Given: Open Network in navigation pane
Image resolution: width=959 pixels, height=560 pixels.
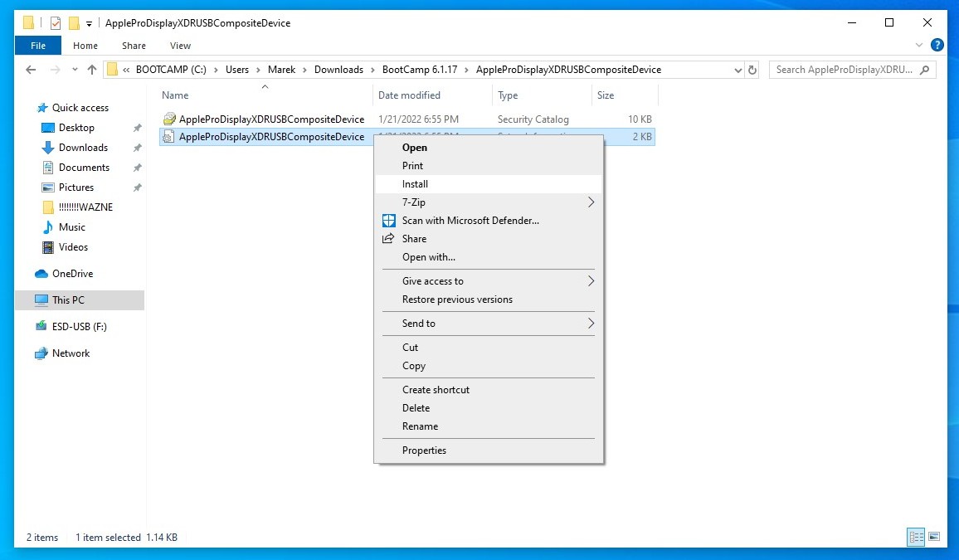Looking at the screenshot, I should click(x=71, y=353).
